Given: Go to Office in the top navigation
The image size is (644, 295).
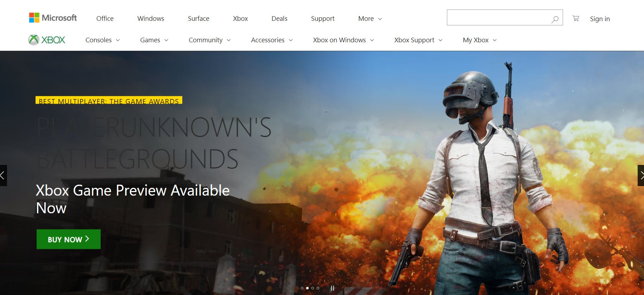Looking at the screenshot, I should pyautogui.click(x=105, y=19).
